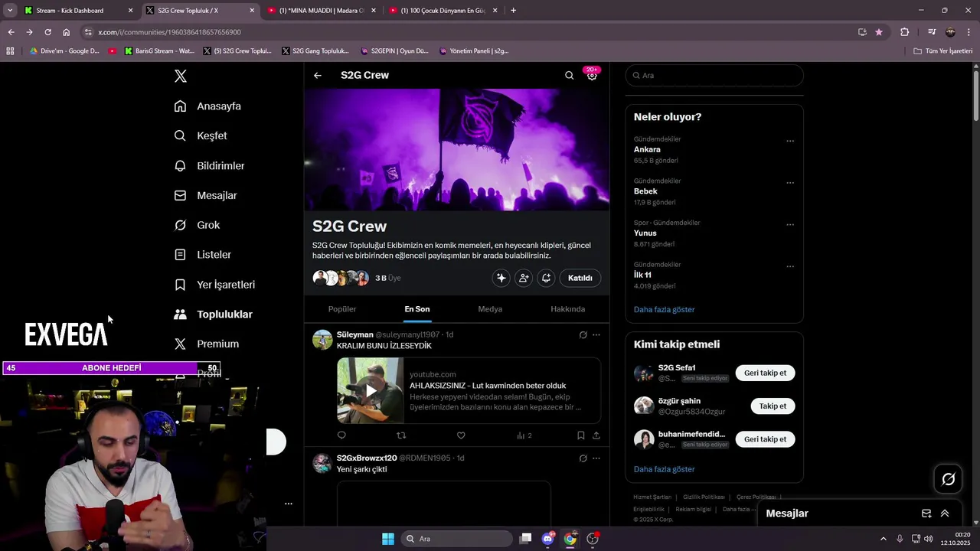
Task: Follow back S2G Sefa1
Action: tap(765, 373)
